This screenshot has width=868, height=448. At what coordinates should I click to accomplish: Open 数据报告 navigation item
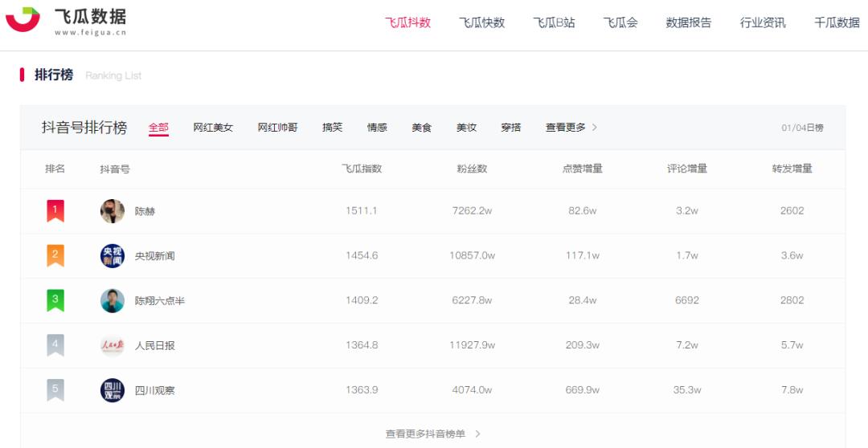click(x=689, y=22)
